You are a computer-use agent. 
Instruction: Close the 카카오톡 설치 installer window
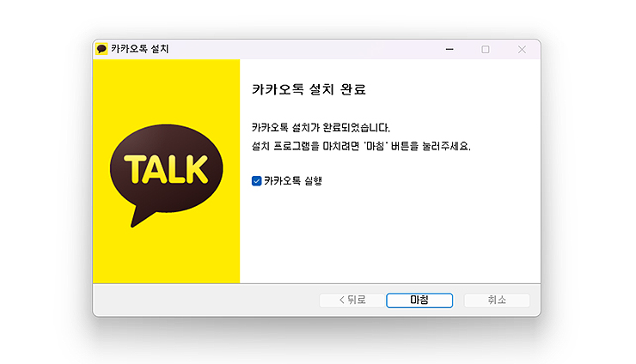pyautogui.click(x=522, y=50)
